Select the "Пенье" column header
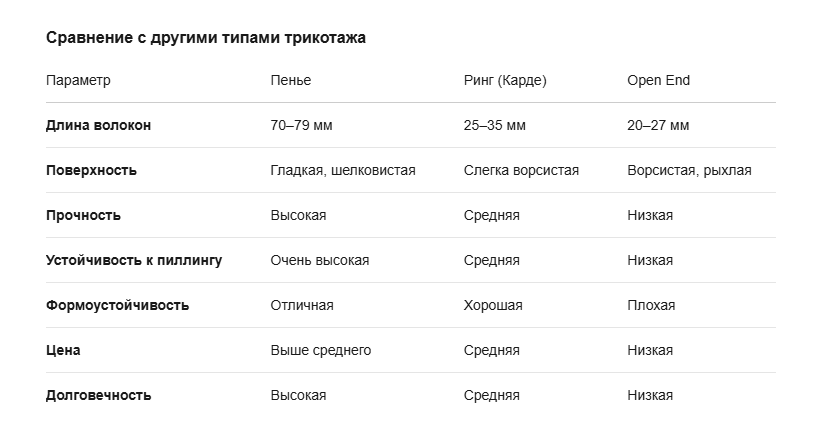Screen dimensions: 826x440 [x=290, y=80]
